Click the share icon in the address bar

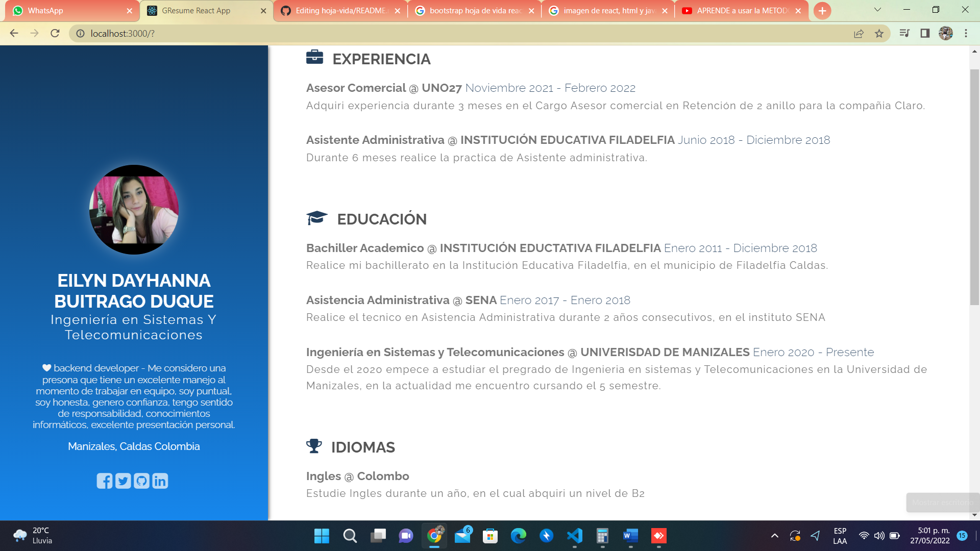pyautogui.click(x=859, y=33)
